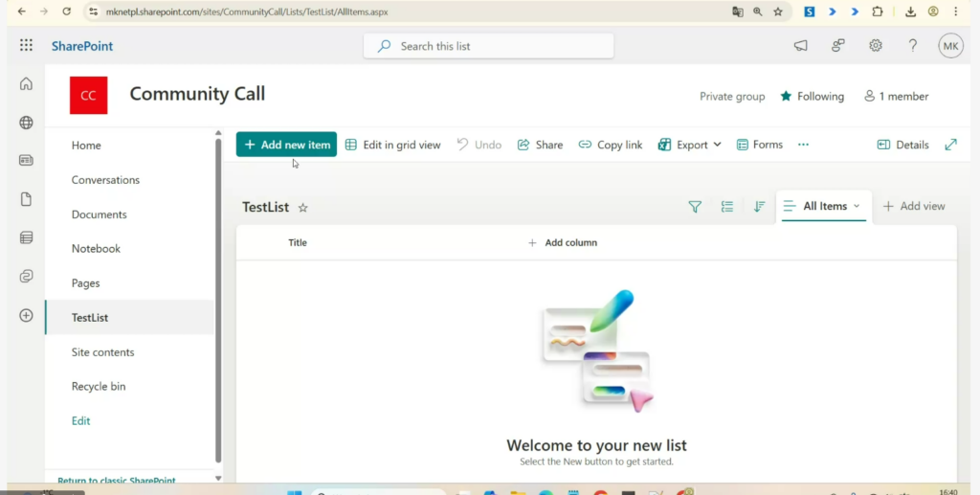This screenshot has height=495, width=980.
Task: Click Add view
Action: [914, 206]
